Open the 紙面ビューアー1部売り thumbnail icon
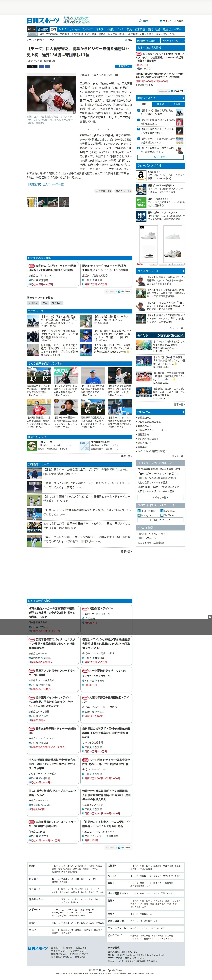212x980 pixels. click(141, 189)
